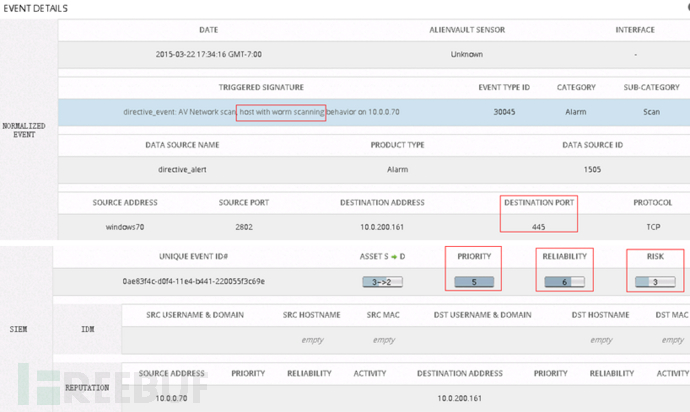Click event type ID 30045

coord(504,112)
